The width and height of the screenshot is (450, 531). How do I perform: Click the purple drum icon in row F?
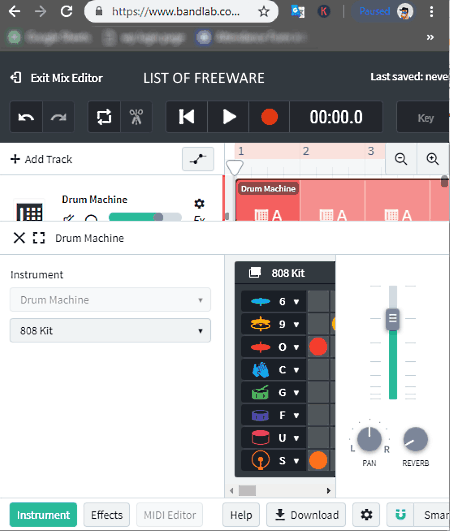(260, 415)
